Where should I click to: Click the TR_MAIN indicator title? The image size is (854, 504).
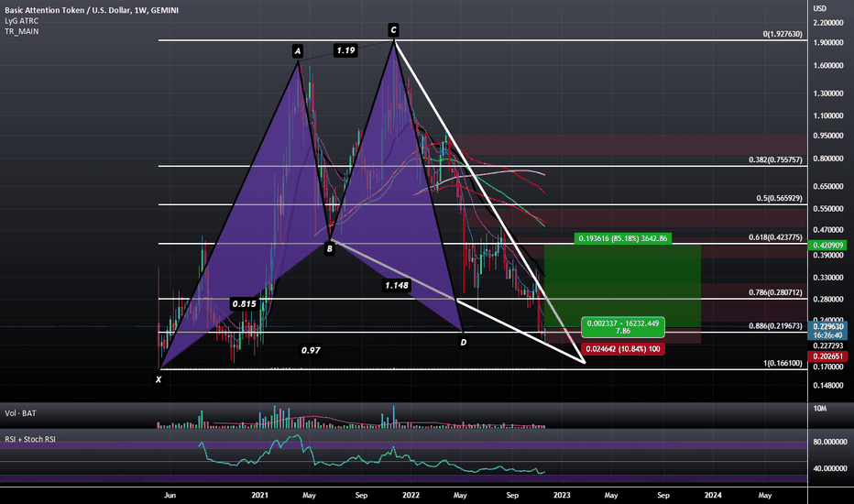[22, 31]
